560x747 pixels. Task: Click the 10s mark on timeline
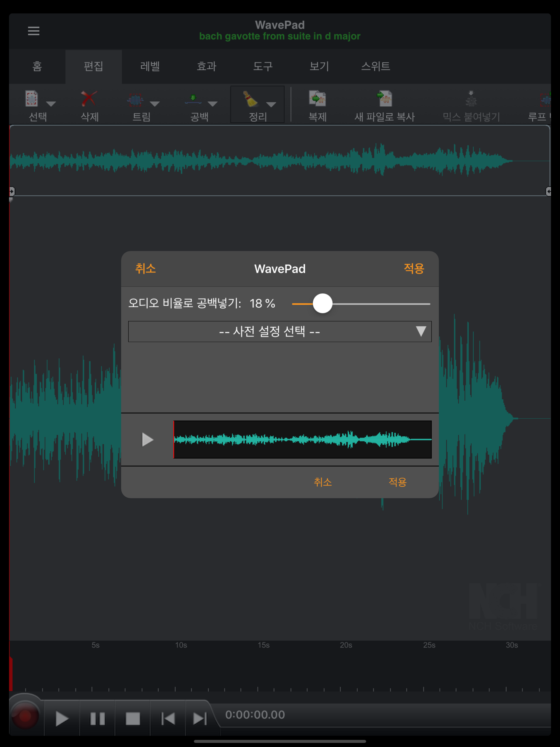[181, 645]
